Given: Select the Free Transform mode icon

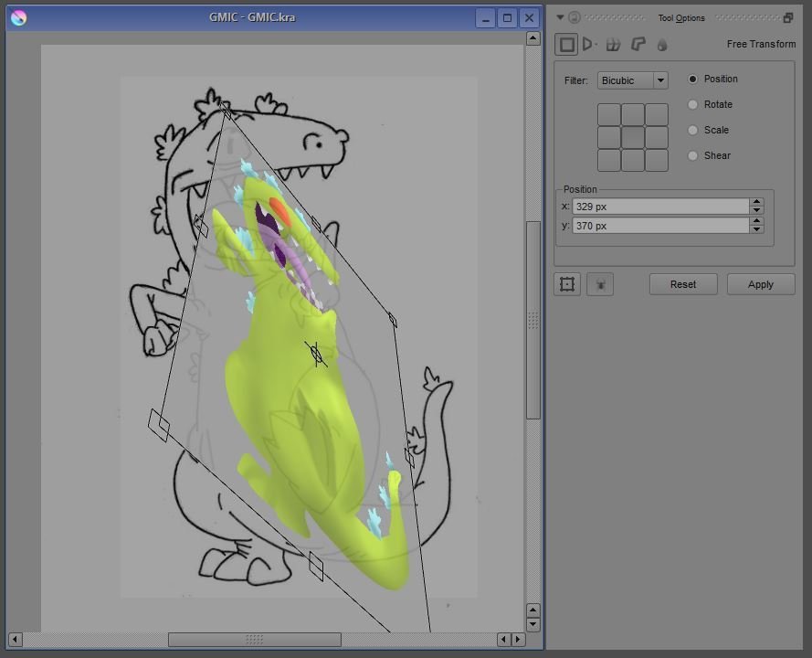Looking at the screenshot, I should (566, 45).
